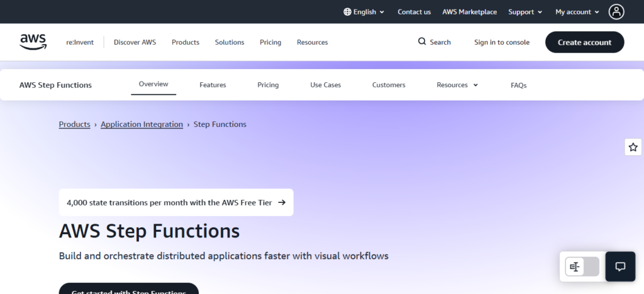Click the Step Functions breadcrumb text

(x=219, y=124)
